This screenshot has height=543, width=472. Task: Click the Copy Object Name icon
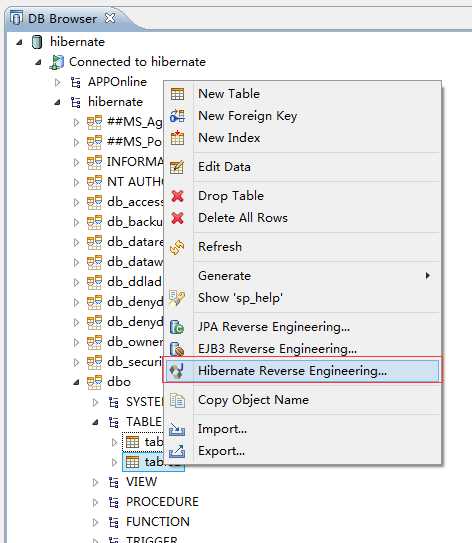[177, 400]
